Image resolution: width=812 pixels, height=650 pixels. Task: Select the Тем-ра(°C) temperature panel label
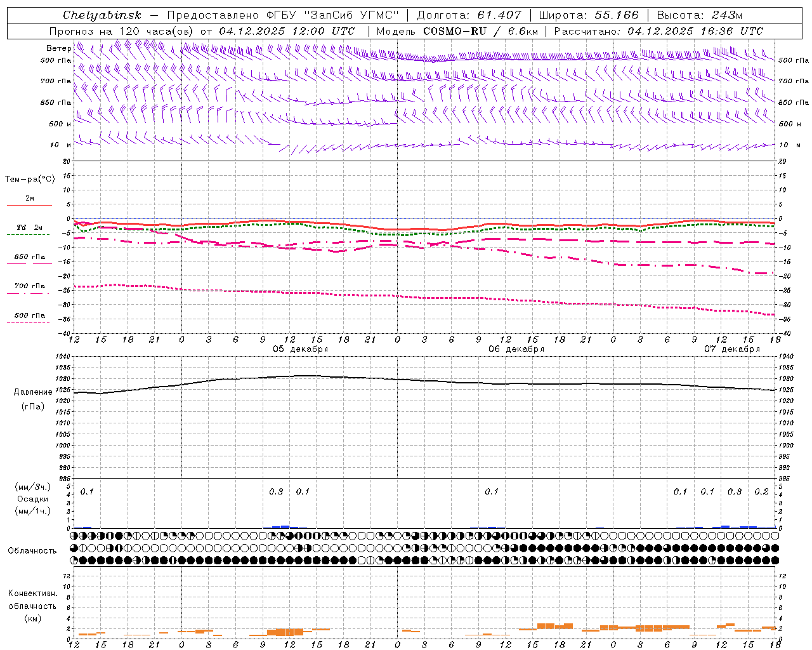click(30, 180)
